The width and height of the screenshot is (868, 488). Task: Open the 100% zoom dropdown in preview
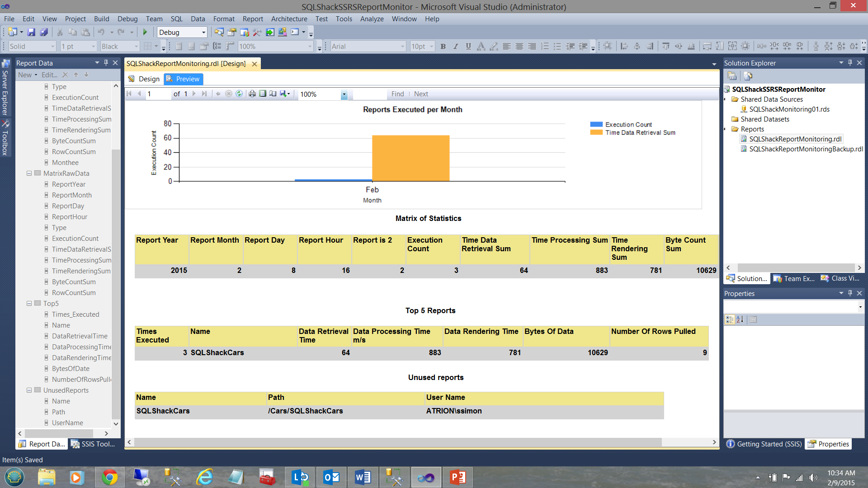tap(344, 94)
